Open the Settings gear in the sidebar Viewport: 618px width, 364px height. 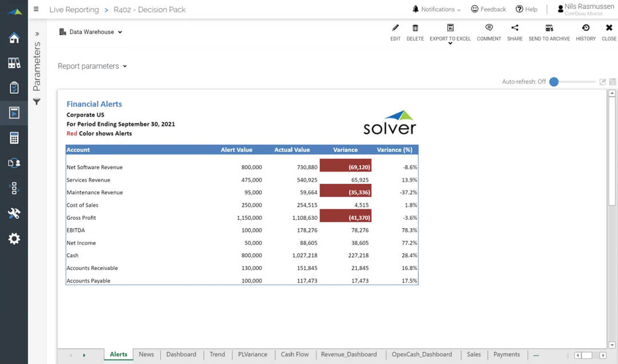point(14,239)
